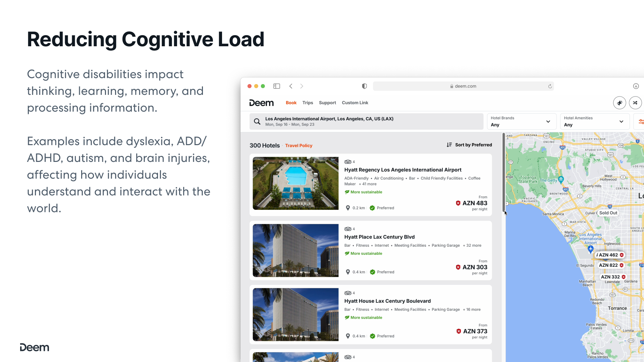Click the AZN 303 per night price
The image size is (644, 362).
(475, 267)
